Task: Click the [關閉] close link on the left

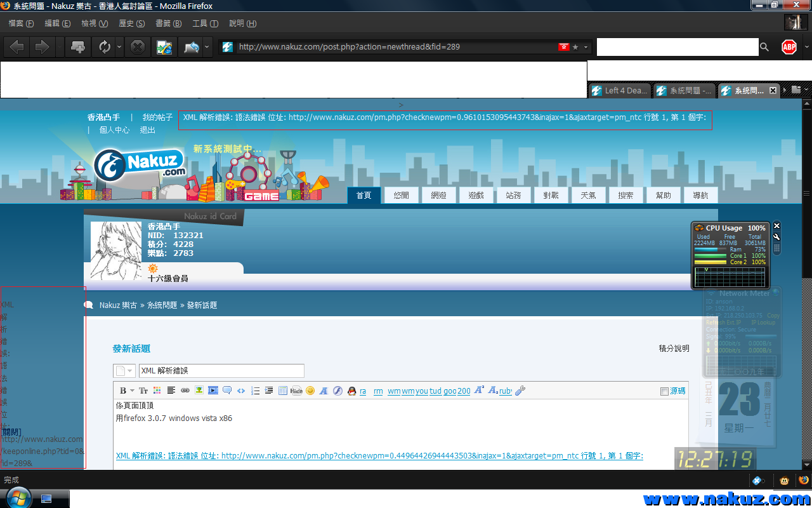Action: [x=11, y=432]
